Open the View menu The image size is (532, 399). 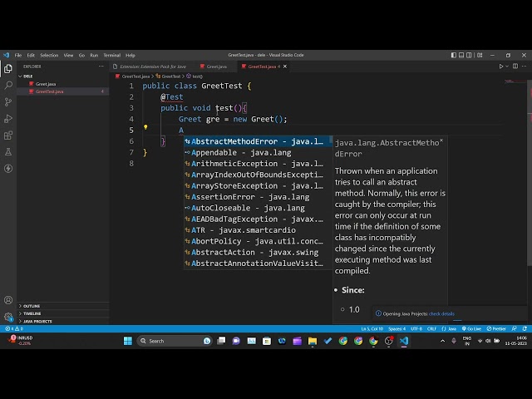[x=68, y=56]
